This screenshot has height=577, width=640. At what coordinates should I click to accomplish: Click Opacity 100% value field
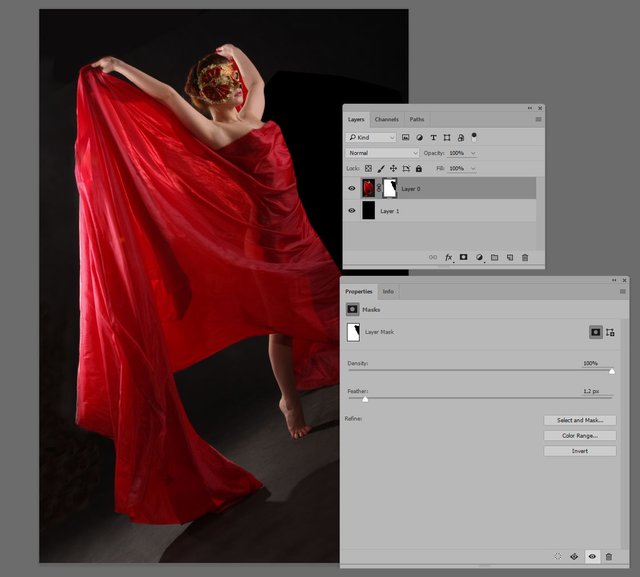coord(457,153)
